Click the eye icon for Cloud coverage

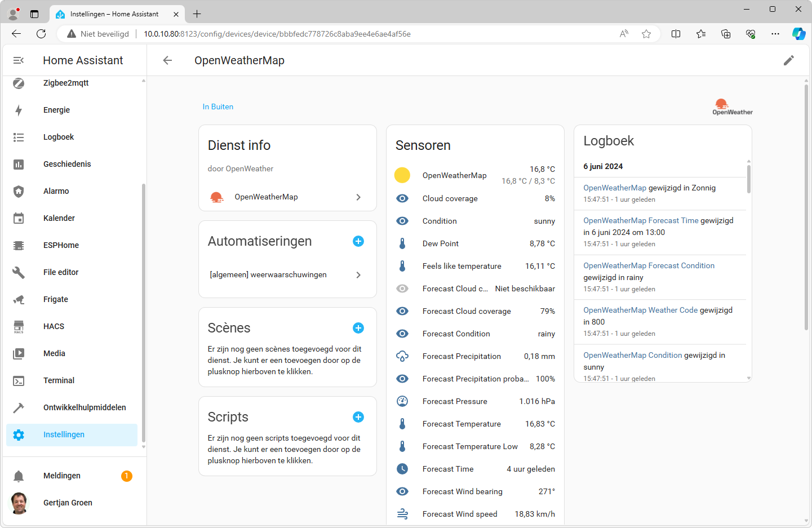pyautogui.click(x=402, y=198)
